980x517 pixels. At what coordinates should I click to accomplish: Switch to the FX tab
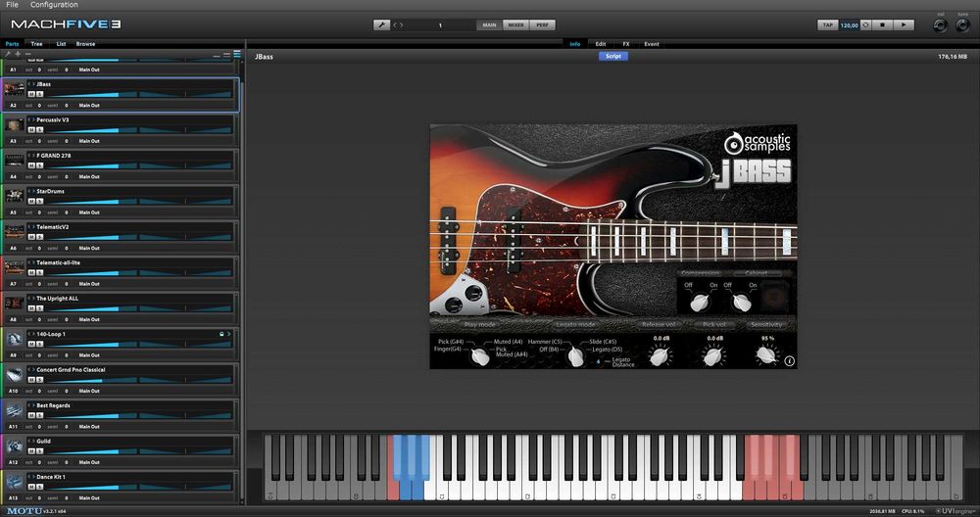point(626,44)
